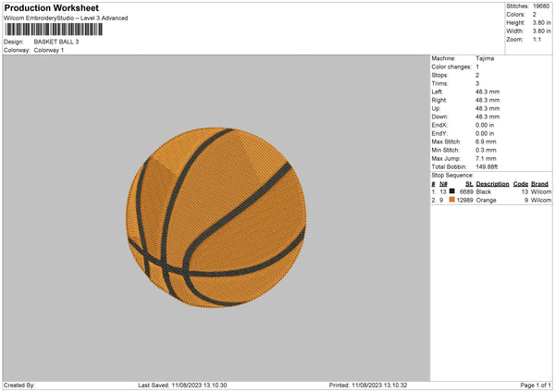Viewport: 555px width, 392px height.
Task: Click 'Wilcom EmbroideryStudio – Level 3 Advanced' text
Action: (66, 18)
